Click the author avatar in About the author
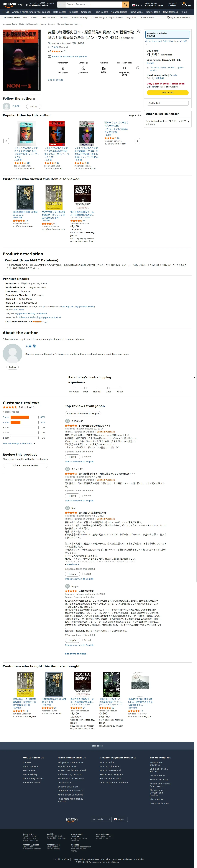The height and width of the screenshot is (868, 197). 12,353
